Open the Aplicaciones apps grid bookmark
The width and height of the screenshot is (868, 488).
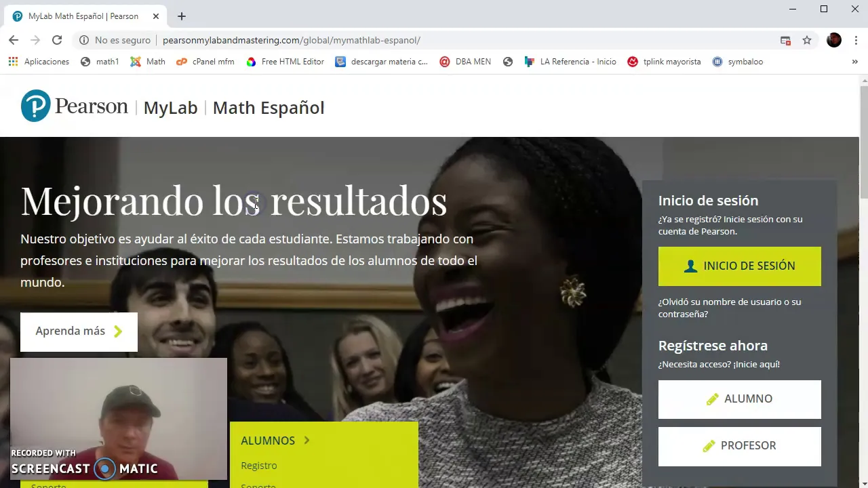coord(39,62)
